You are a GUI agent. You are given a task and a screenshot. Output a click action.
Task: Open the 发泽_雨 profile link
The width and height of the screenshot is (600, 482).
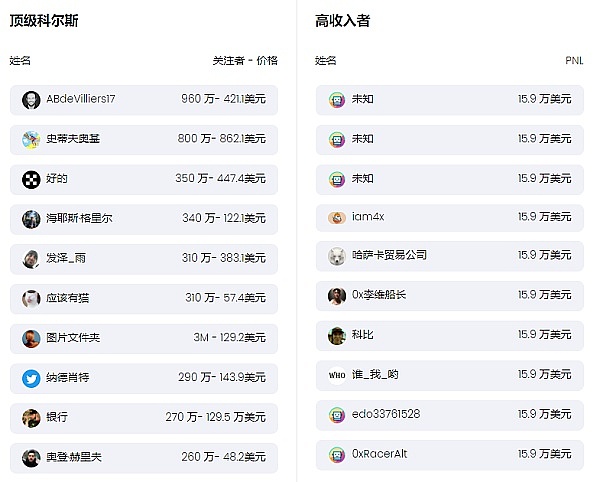tap(66, 258)
